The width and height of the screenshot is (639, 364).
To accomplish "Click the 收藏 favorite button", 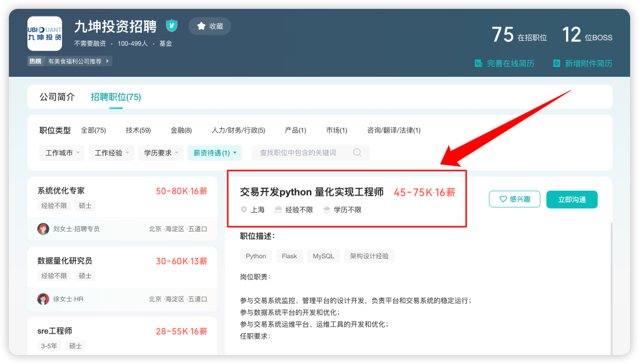I will (210, 26).
